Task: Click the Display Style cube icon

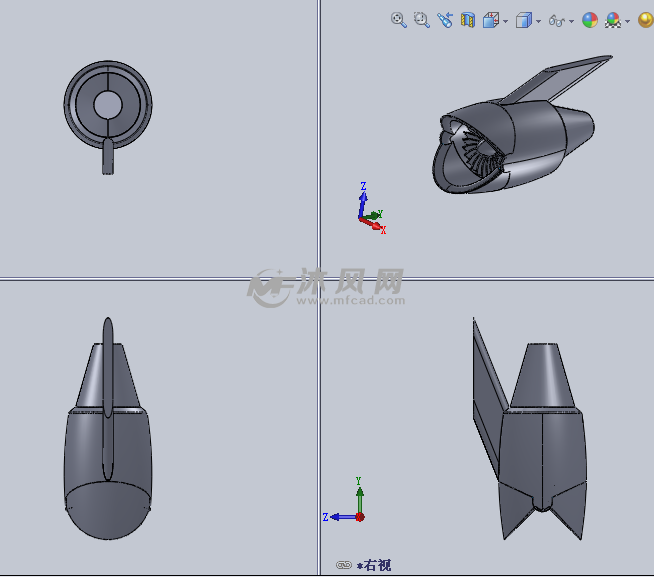Action: coord(524,20)
